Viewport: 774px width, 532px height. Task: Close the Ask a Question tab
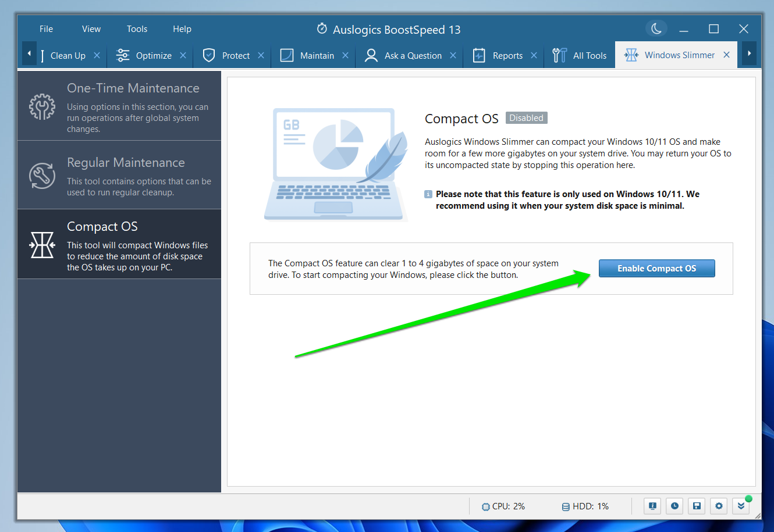[453, 55]
